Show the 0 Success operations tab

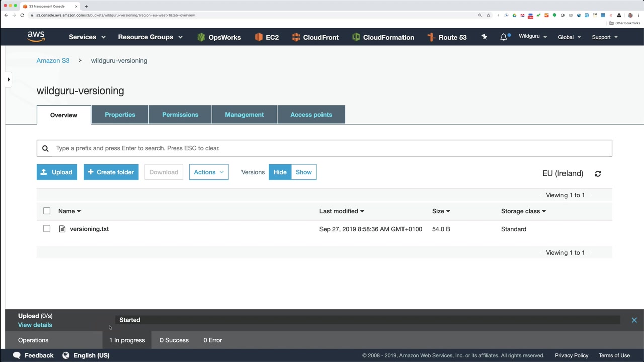[174, 340]
